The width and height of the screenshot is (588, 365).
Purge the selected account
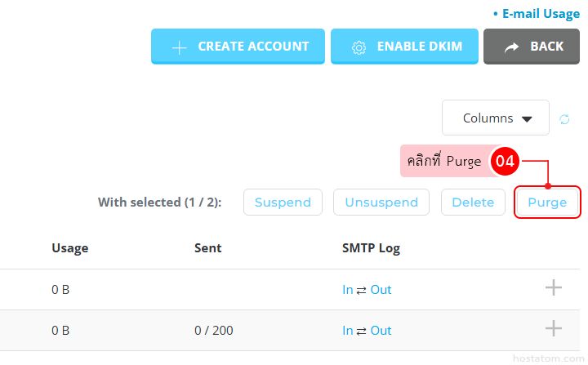tap(547, 203)
